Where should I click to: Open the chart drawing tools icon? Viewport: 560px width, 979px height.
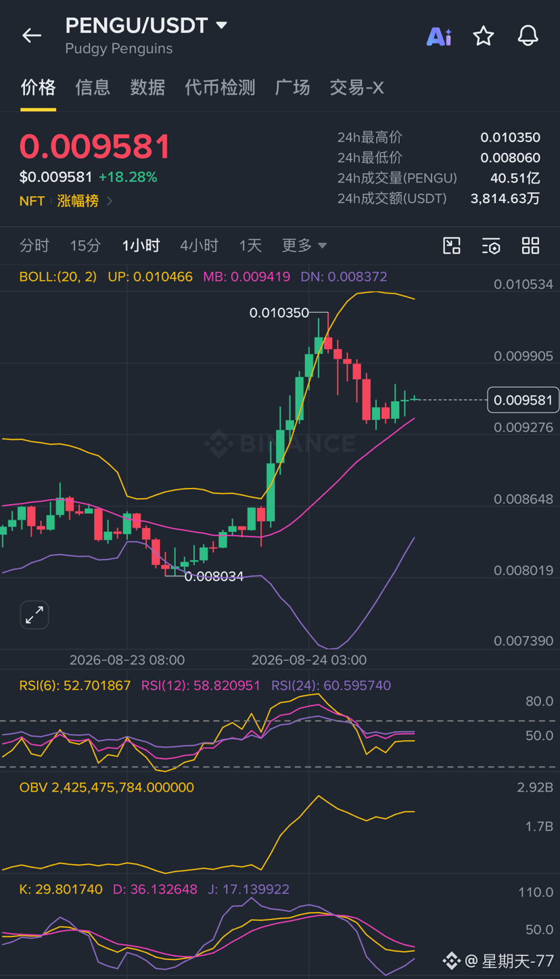[452, 246]
